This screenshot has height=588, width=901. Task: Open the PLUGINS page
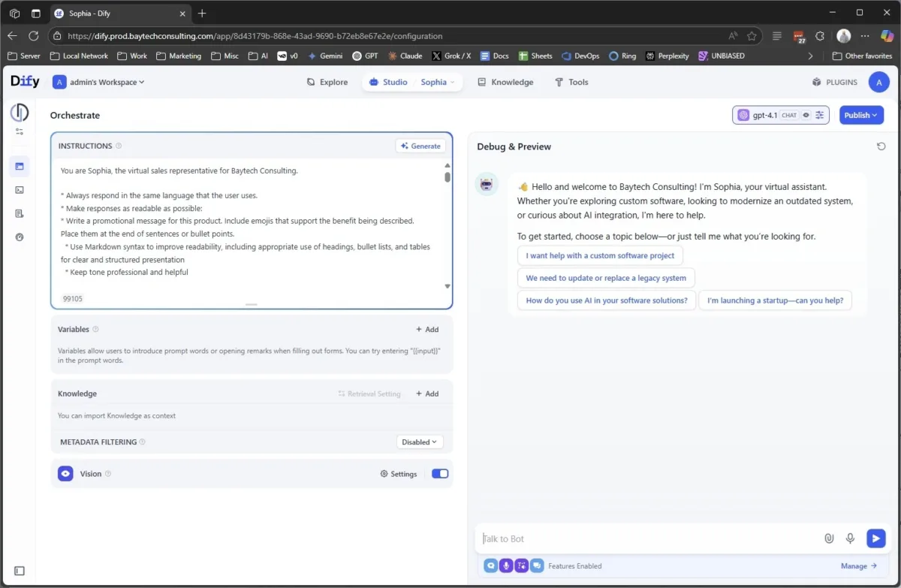pyautogui.click(x=835, y=82)
